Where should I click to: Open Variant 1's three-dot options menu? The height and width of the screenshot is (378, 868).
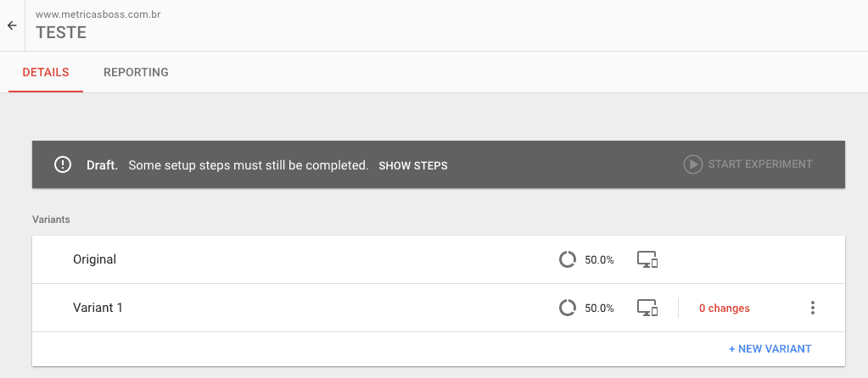pos(812,308)
